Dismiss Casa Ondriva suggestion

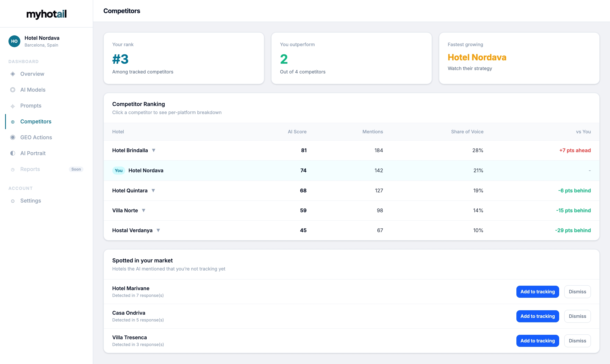coord(577,316)
